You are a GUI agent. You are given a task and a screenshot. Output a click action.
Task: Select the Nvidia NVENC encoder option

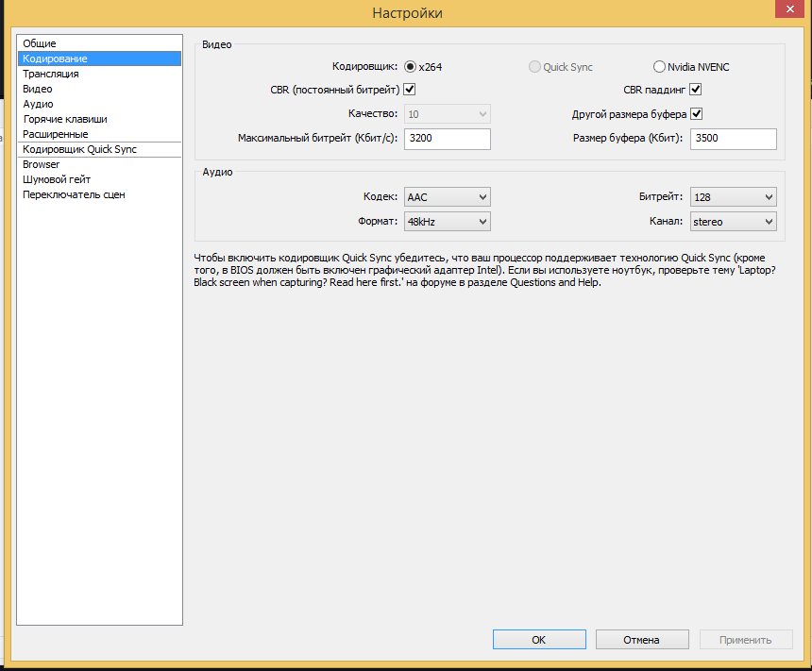659,67
